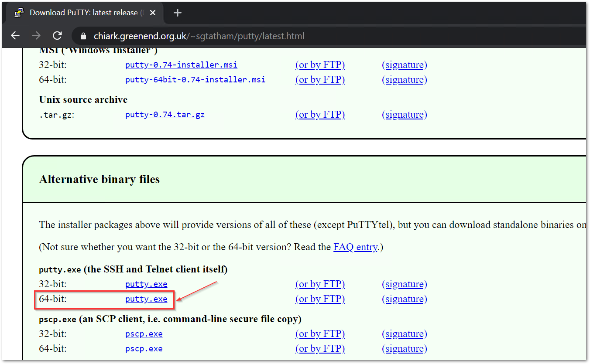Click the browser forward arrow

pos(36,36)
